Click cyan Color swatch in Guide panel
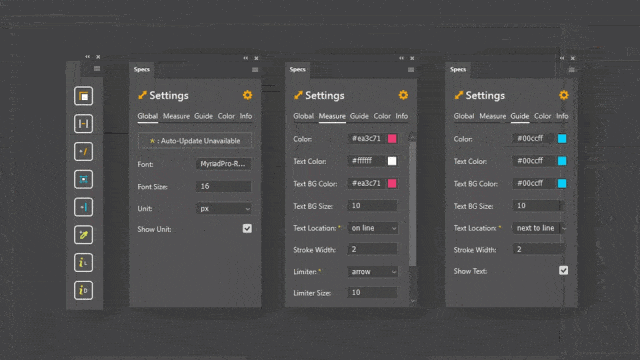 (x=562, y=138)
